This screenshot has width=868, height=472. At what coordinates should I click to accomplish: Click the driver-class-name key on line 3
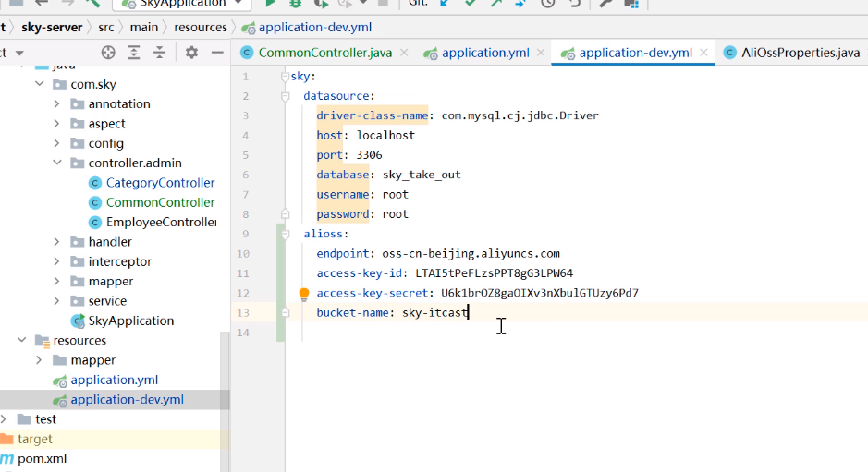pos(373,115)
